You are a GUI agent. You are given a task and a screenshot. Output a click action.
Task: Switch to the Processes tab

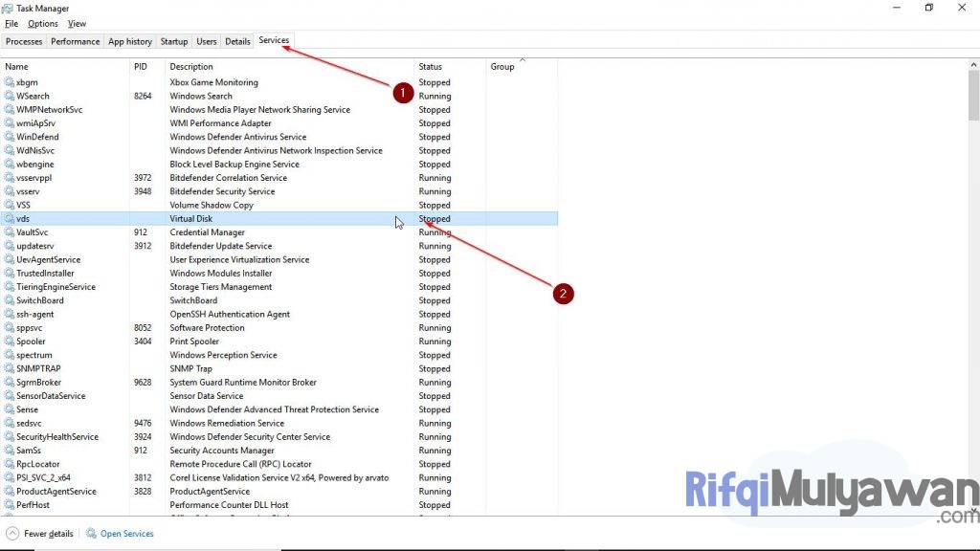23,41
